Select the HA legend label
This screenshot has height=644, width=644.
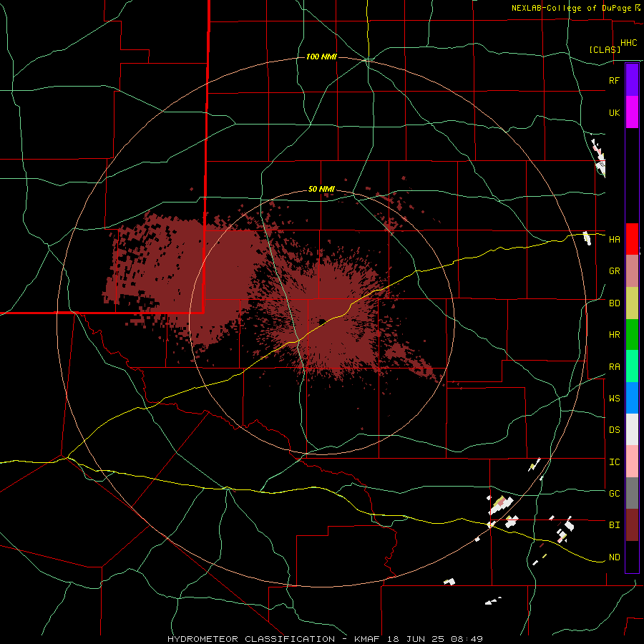pyautogui.click(x=614, y=240)
